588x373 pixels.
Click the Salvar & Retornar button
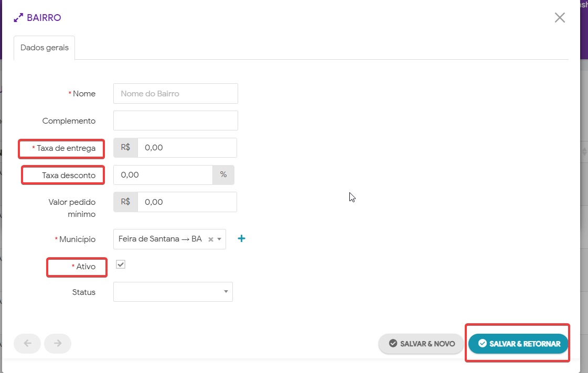pyautogui.click(x=518, y=344)
